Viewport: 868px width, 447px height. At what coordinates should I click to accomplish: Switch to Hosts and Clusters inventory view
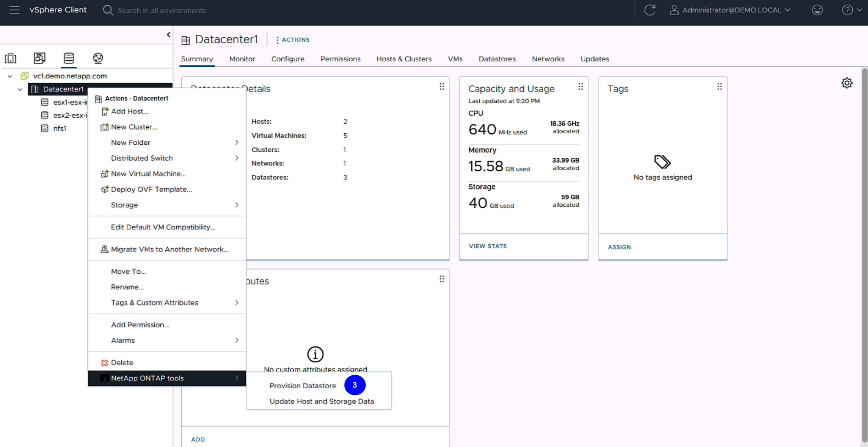(10, 58)
